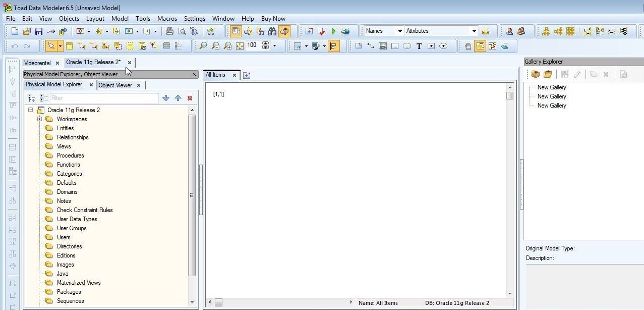This screenshot has width=644, height=310.
Task: Select the entity tool icon
Action: (x=69, y=46)
